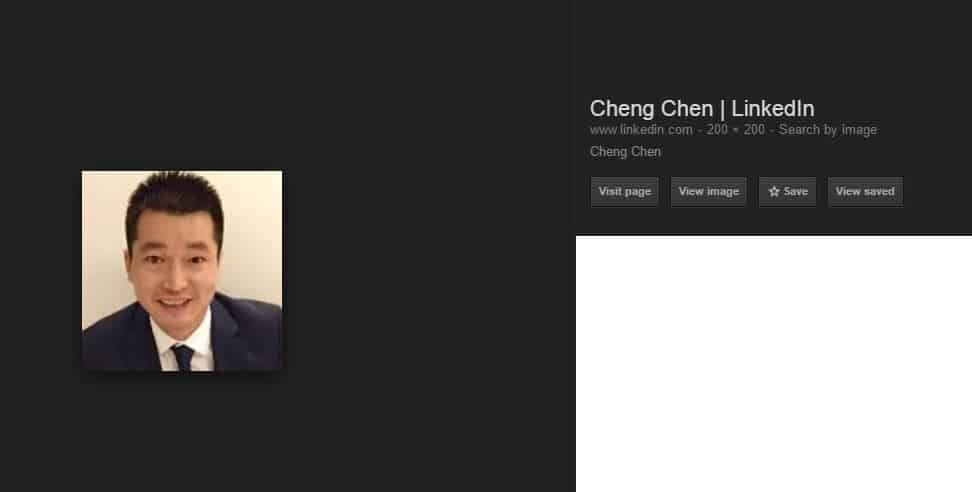Click the word 'Save' beside the star

[x=795, y=191]
